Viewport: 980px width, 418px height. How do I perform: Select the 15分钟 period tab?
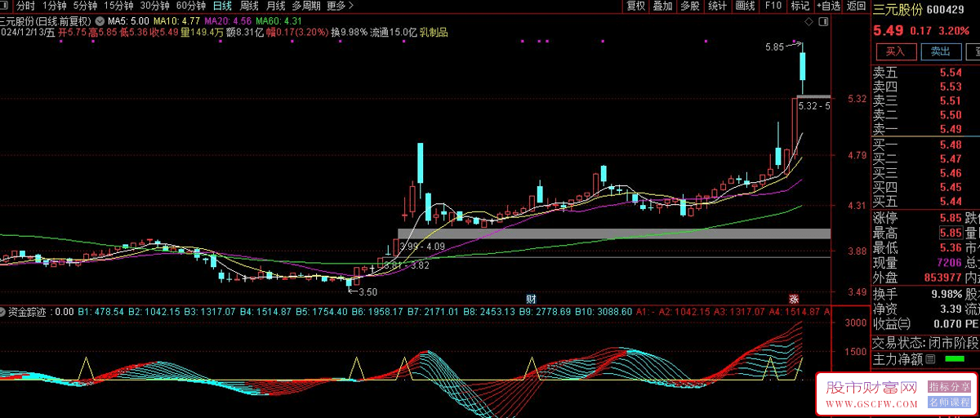pyautogui.click(x=118, y=6)
